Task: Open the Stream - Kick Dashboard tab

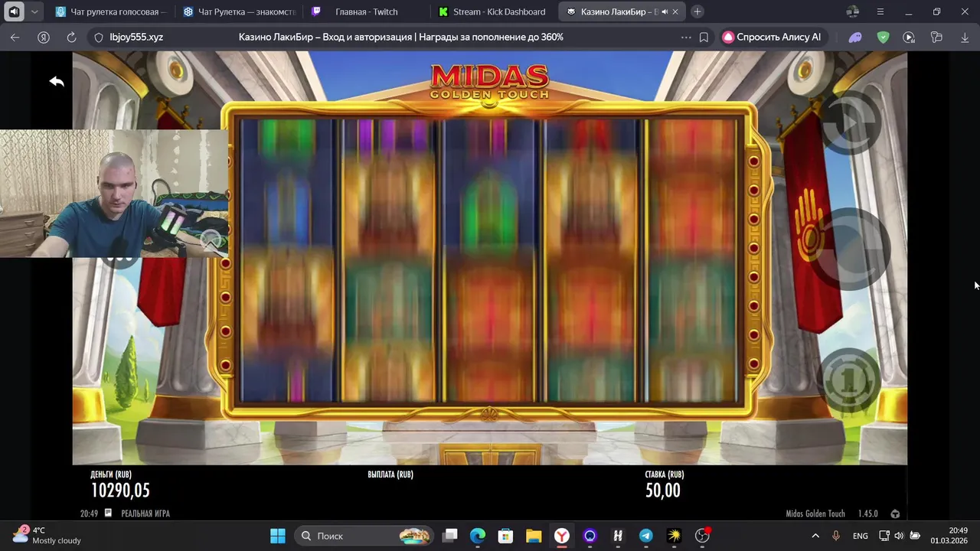Action: click(495, 11)
